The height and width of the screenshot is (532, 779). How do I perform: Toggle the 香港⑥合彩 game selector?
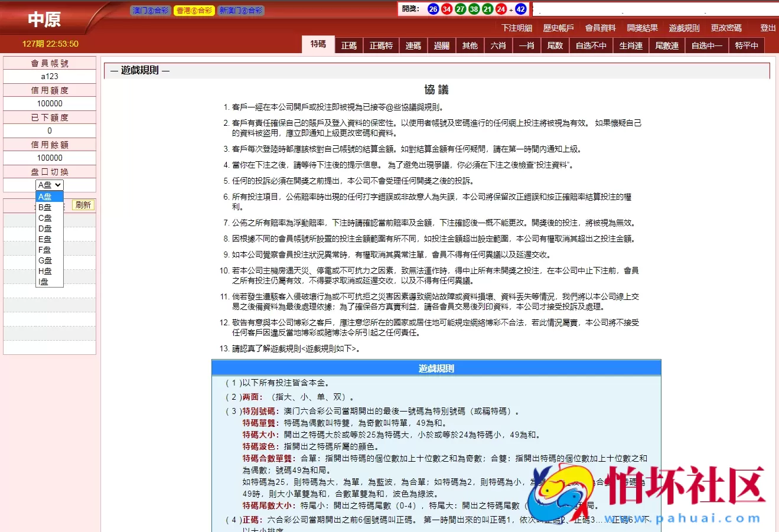pos(193,10)
